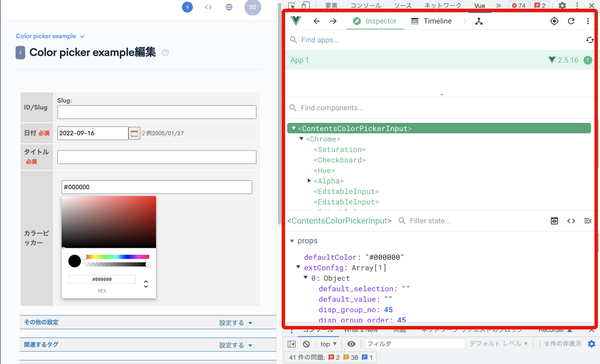Image resolution: width=600 pixels, height=364 pixels.
Task: Click the Find components search field
Action: 440,108
